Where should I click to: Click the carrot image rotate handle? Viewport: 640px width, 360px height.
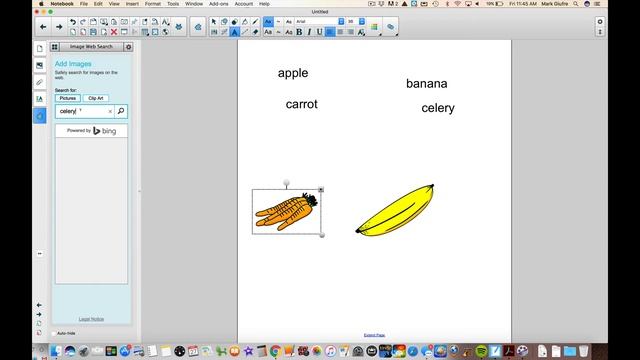point(287,182)
